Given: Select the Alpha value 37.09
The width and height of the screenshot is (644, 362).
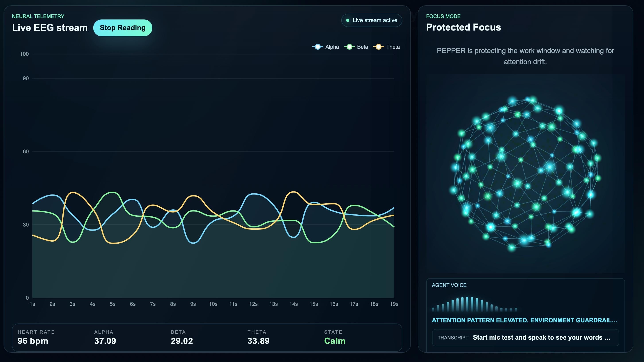Looking at the screenshot, I should (x=105, y=341).
